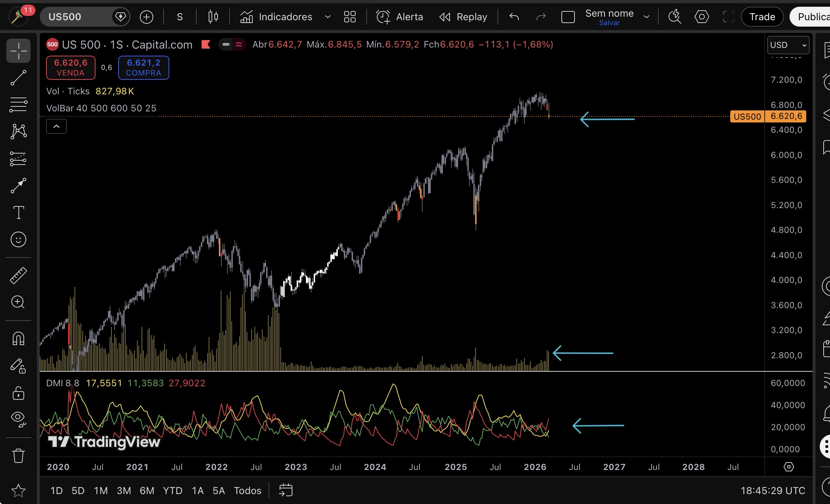The width and height of the screenshot is (830, 504).
Task: Choose the text annotation tool
Action: [18, 212]
